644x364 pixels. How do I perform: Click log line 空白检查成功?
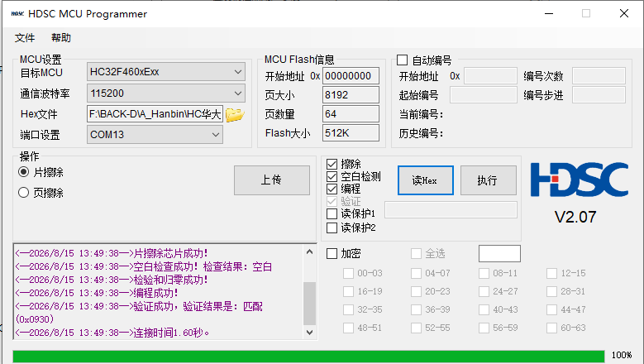(143, 266)
